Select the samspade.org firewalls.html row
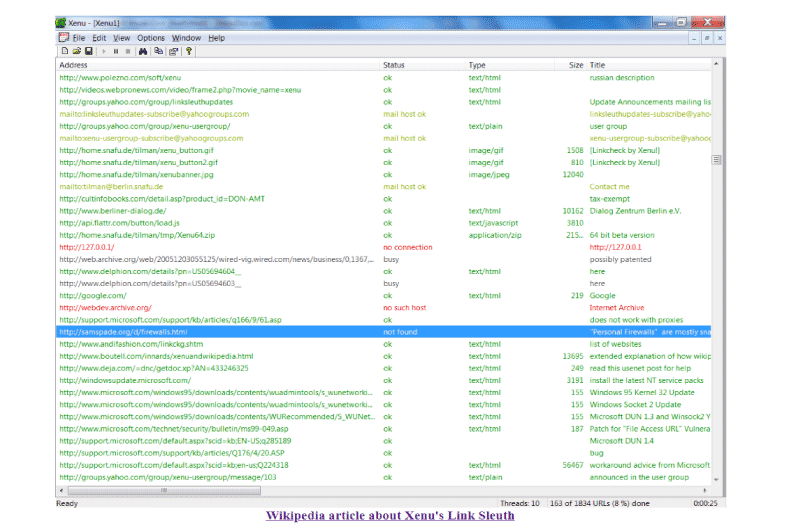The height and width of the screenshot is (530, 800). [383, 332]
